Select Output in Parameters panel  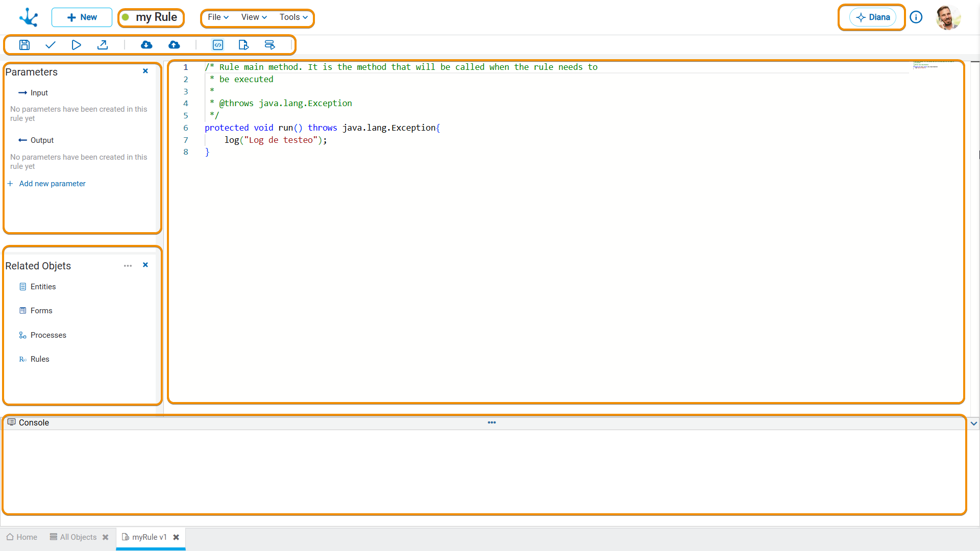pos(36,140)
